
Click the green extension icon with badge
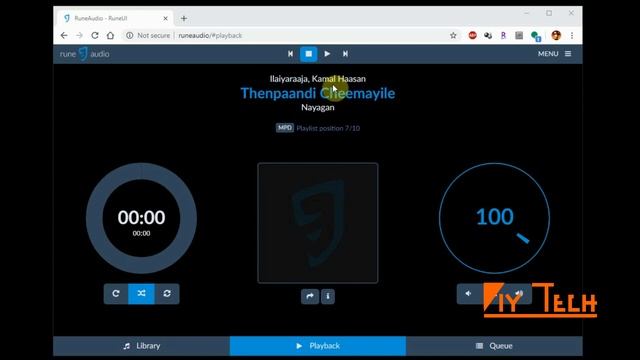click(536, 36)
